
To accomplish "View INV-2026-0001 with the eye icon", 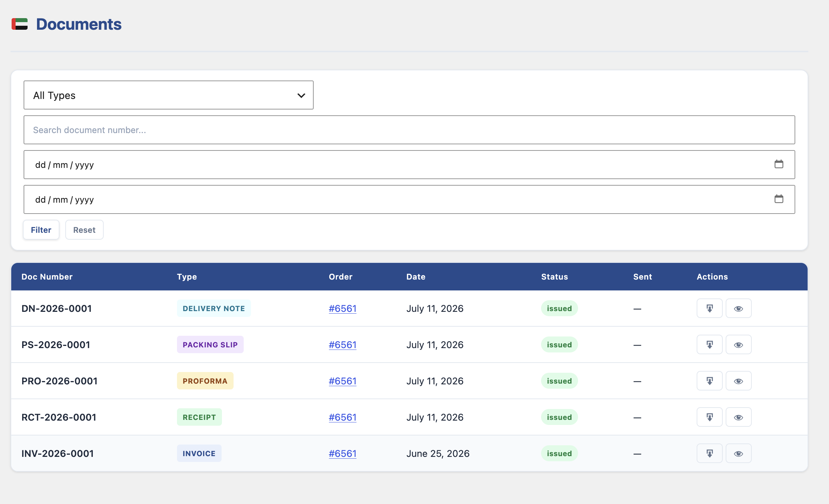I will 738,453.
